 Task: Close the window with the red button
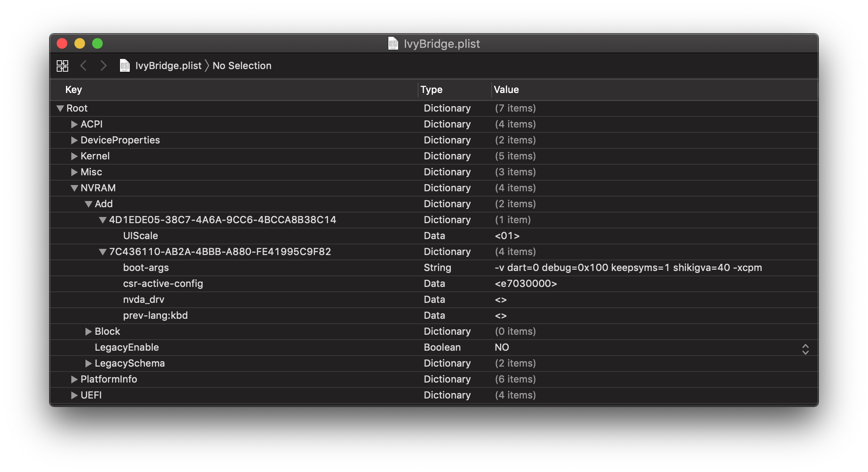click(x=62, y=43)
